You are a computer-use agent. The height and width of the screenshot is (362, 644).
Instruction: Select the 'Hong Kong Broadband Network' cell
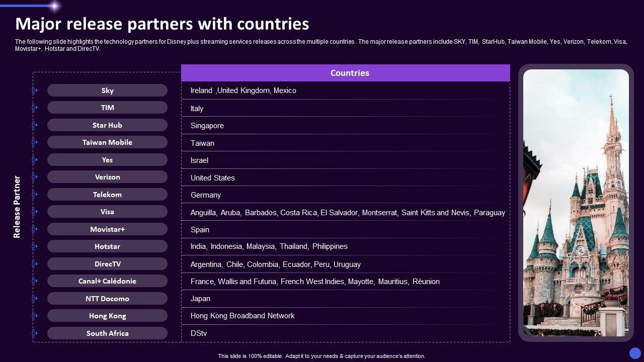(243, 316)
